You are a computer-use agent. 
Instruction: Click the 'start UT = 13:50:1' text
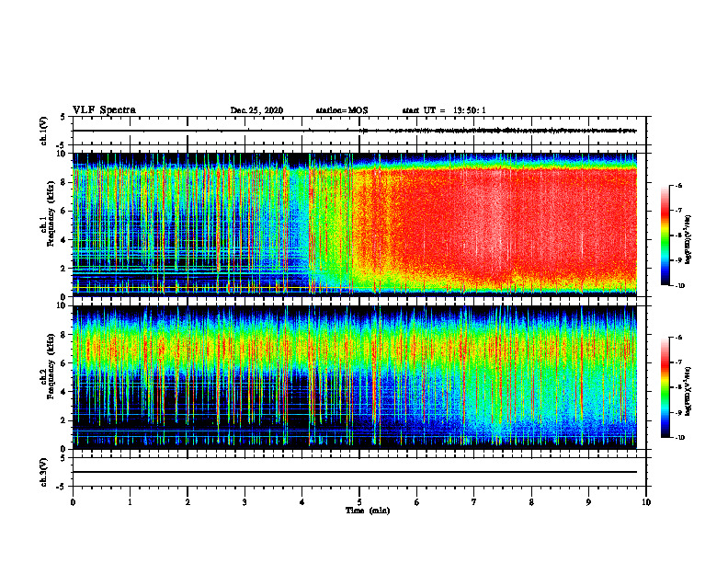[x=444, y=110]
